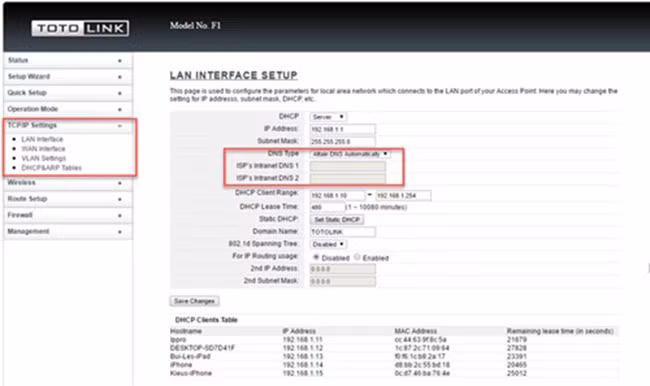Expand the Operation Mode arrow
This screenshot has height=386, width=650.
pos(120,109)
